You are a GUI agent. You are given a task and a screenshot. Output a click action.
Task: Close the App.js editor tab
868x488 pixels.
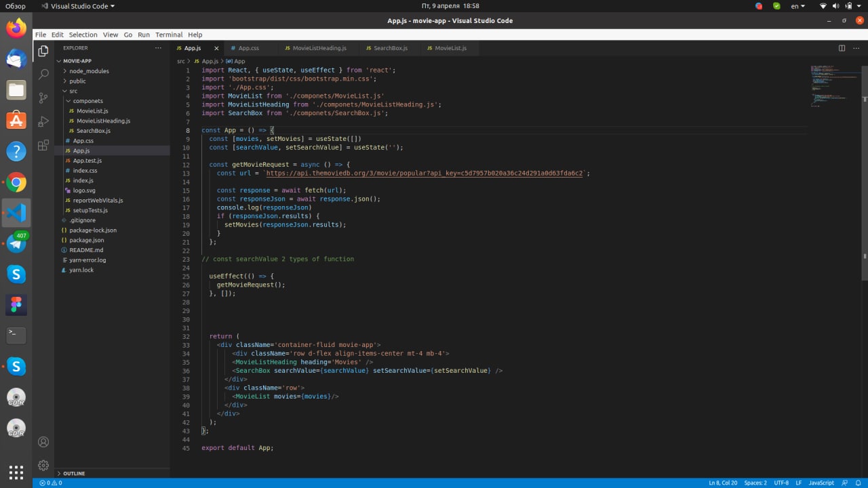[216, 48]
